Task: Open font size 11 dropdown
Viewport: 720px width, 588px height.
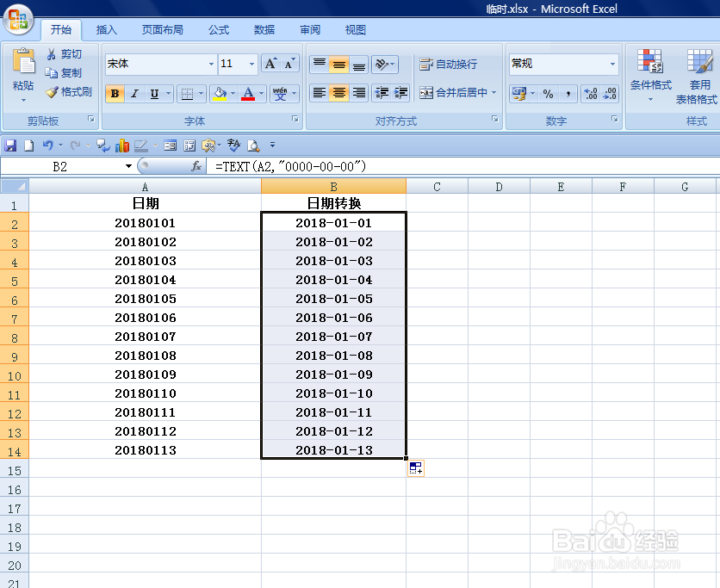Action: point(251,64)
